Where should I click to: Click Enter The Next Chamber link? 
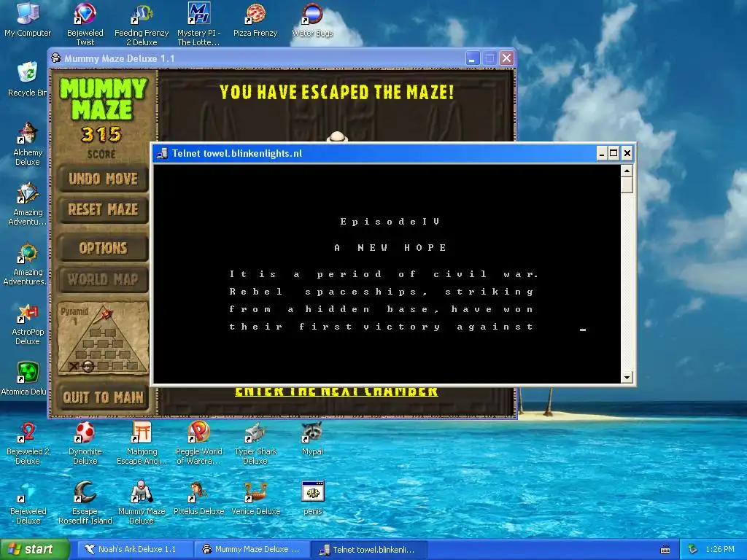tap(336, 392)
